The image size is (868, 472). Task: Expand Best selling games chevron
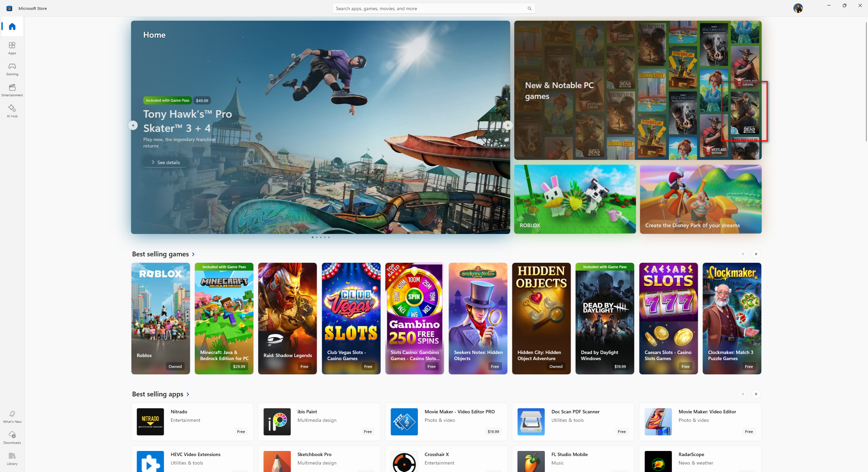[193, 254]
